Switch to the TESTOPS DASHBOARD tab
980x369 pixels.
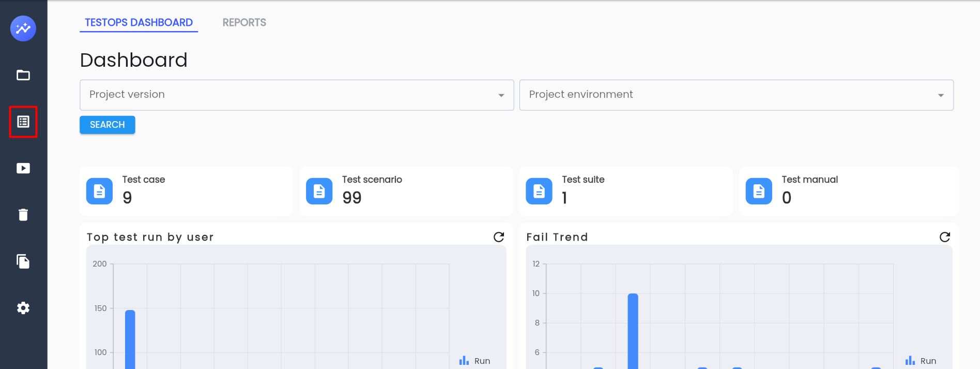139,23
